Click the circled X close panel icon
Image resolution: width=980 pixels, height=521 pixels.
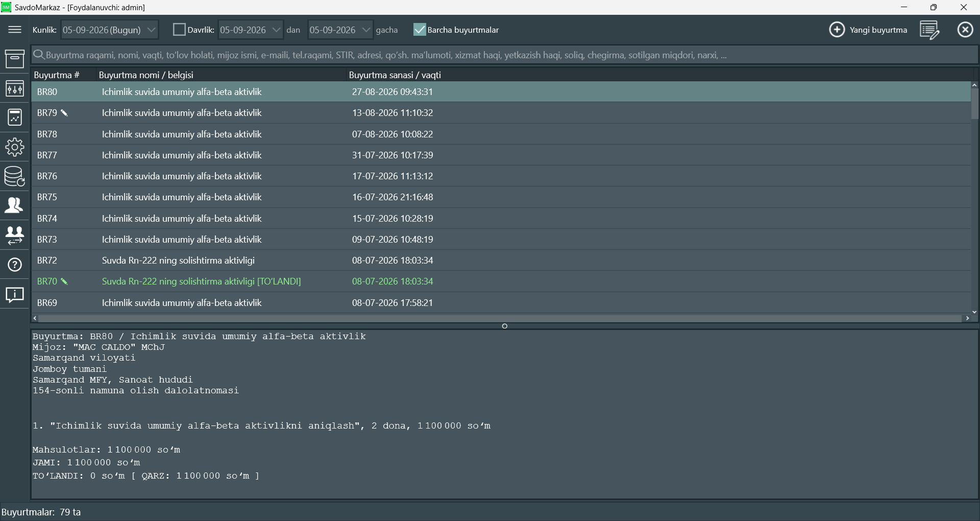[965, 30]
